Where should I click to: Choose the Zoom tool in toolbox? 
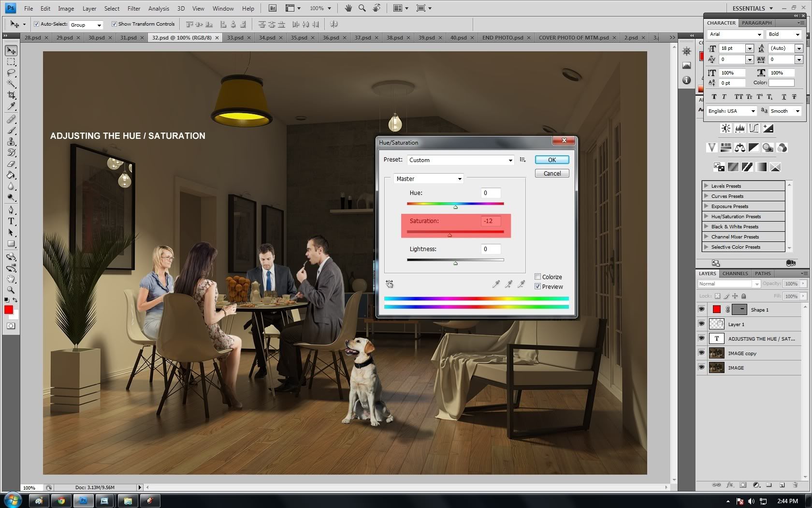(11, 290)
